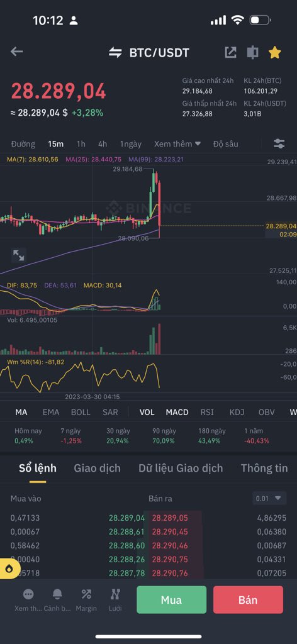297x644 pixels.
Task: Toggle the OBV indicator
Action: (x=267, y=413)
